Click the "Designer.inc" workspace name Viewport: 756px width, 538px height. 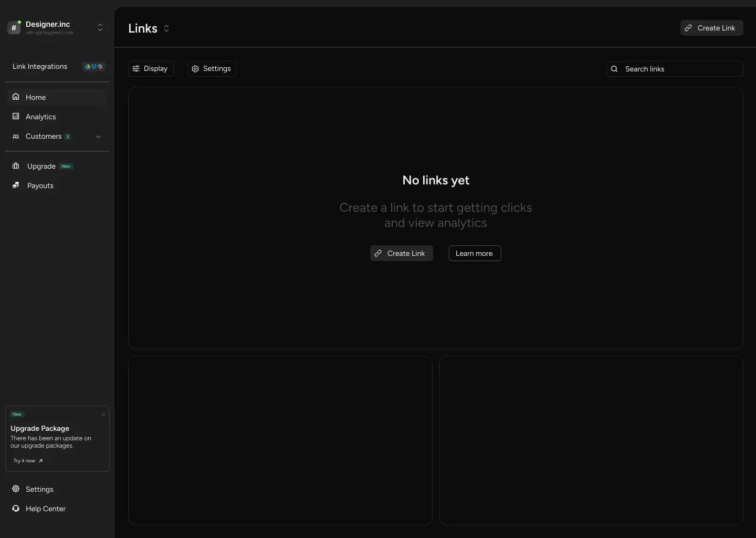(x=48, y=24)
